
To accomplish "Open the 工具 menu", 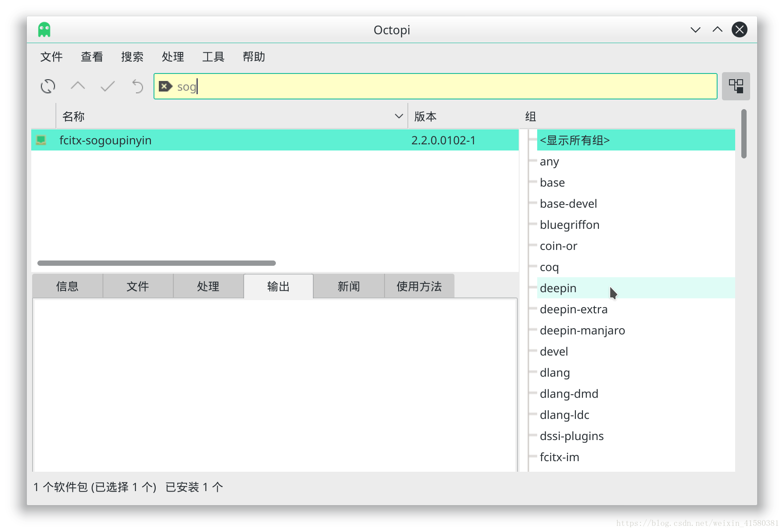I will click(213, 57).
